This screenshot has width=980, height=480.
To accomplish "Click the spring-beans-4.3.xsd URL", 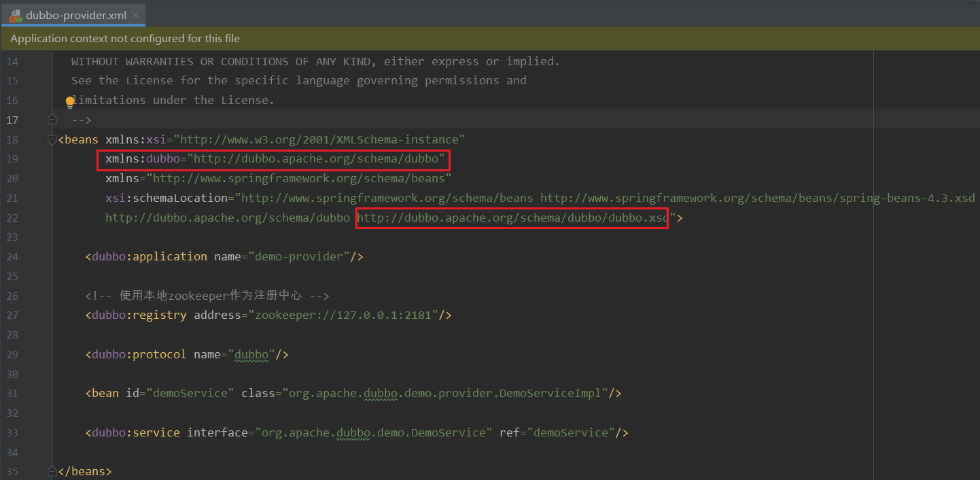I will pyautogui.click(x=758, y=198).
